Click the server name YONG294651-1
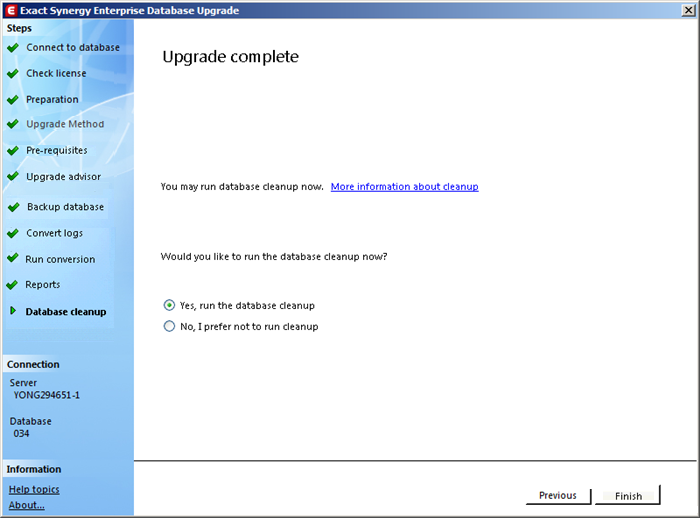Screen dimensions: 700x518 [x=46, y=395]
